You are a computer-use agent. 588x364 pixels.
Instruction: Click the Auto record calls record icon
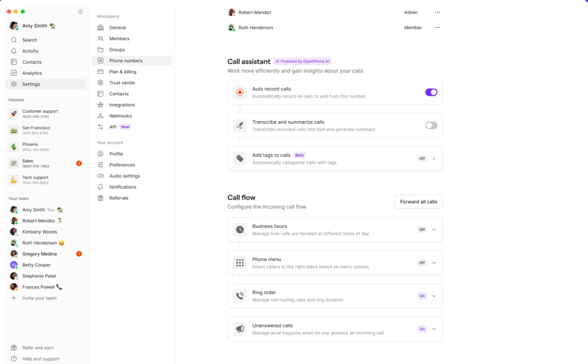240,92
